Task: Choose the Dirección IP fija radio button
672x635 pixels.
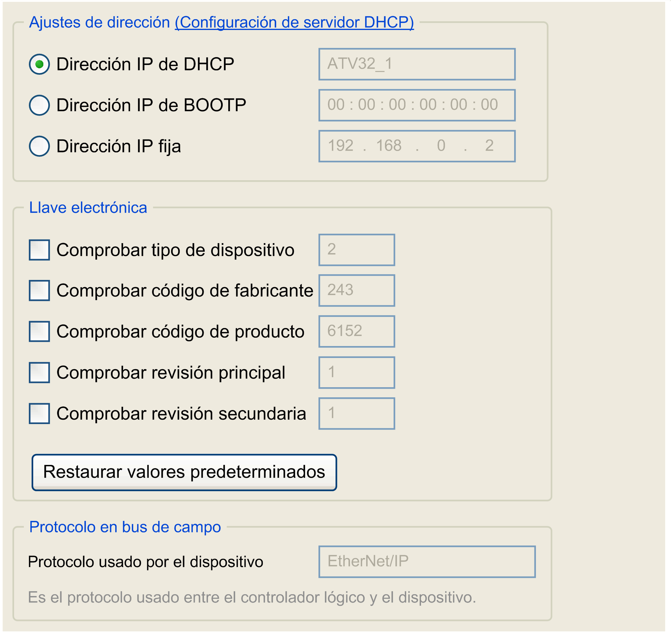Action: tap(39, 146)
